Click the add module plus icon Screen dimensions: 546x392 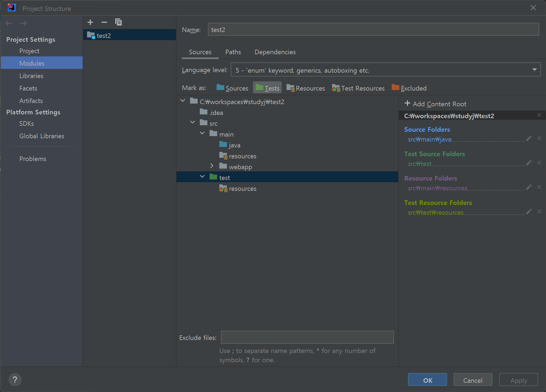pos(90,22)
